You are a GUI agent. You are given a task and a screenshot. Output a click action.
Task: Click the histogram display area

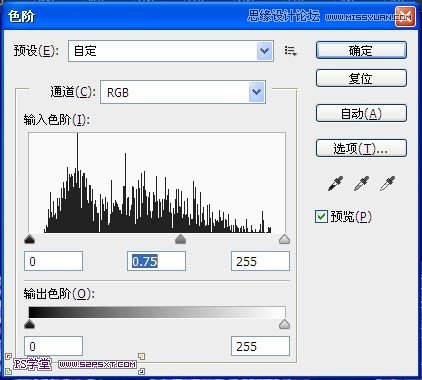pyautogui.click(x=157, y=183)
